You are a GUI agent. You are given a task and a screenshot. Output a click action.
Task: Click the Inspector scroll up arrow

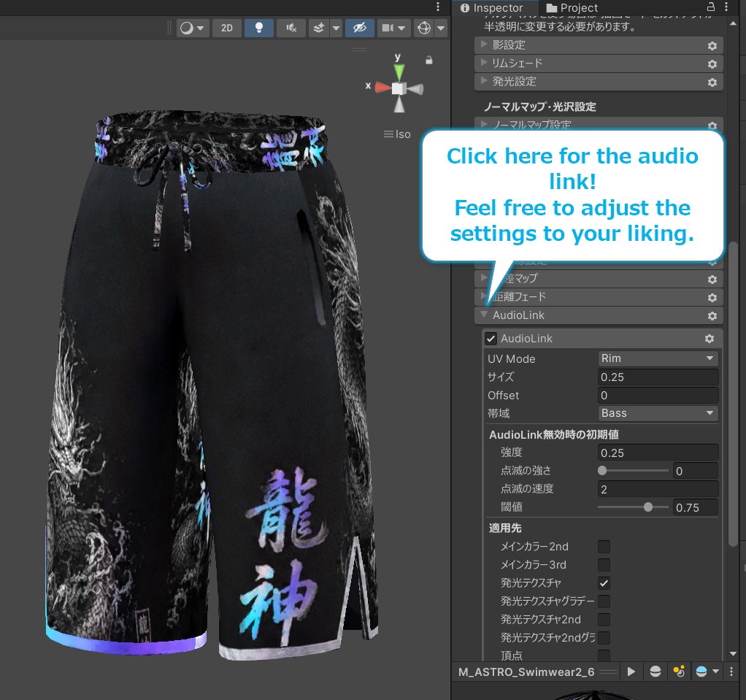[x=733, y=23]
